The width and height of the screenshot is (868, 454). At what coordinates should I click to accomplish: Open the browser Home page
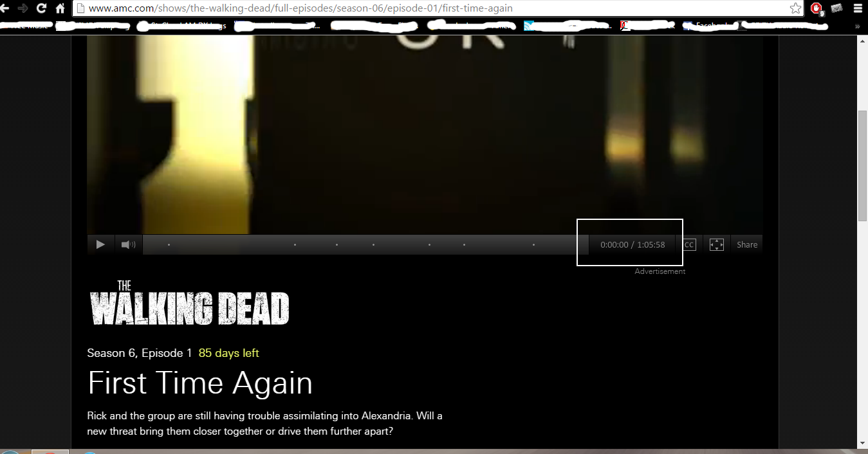point(60,8)
